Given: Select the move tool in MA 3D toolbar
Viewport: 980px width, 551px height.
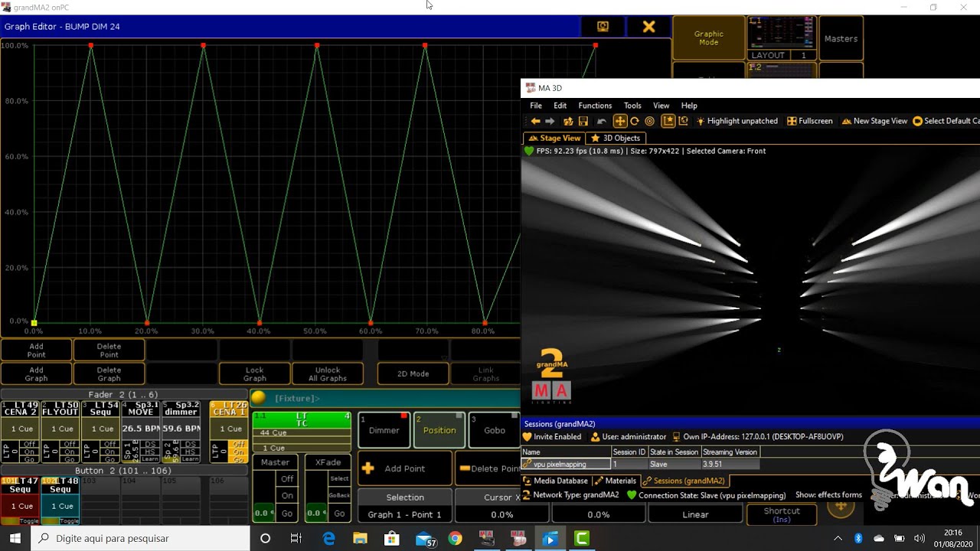Looking at the screenshot, I should [x=620, y=121].
